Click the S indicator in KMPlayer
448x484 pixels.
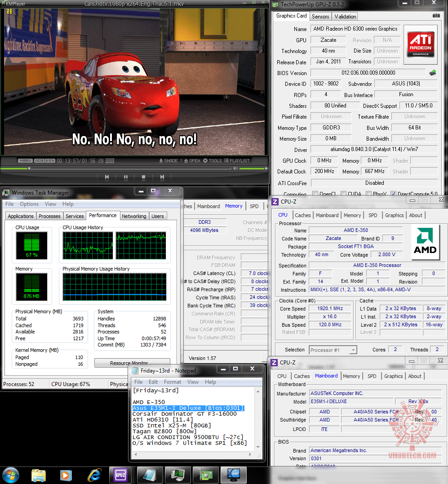click(x=112, y=161)
